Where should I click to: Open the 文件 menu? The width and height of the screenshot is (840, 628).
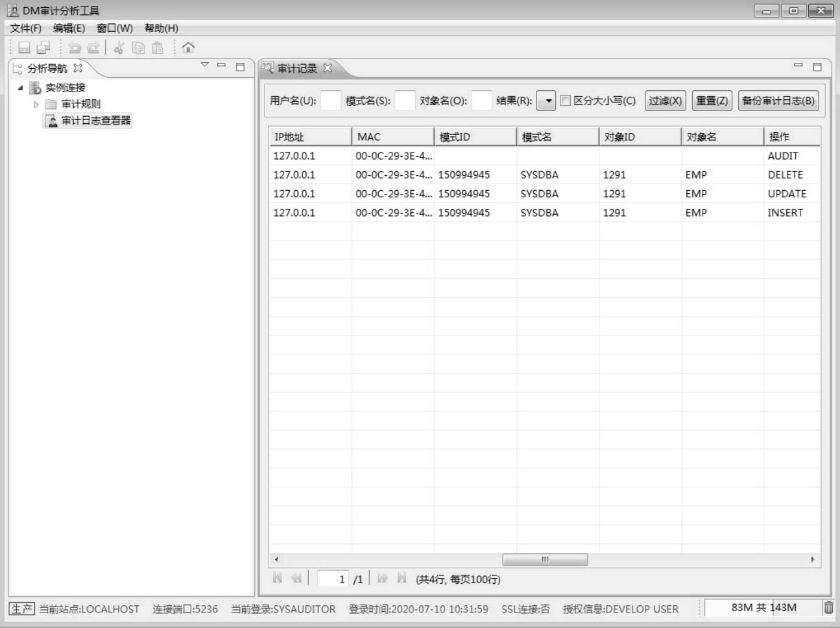coord(25,28)
